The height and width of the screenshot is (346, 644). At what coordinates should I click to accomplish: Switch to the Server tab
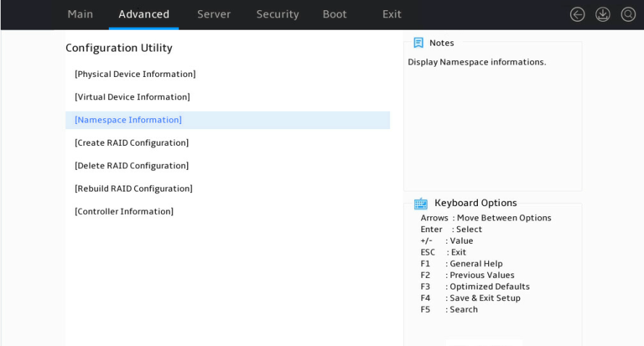pos(213,15)
